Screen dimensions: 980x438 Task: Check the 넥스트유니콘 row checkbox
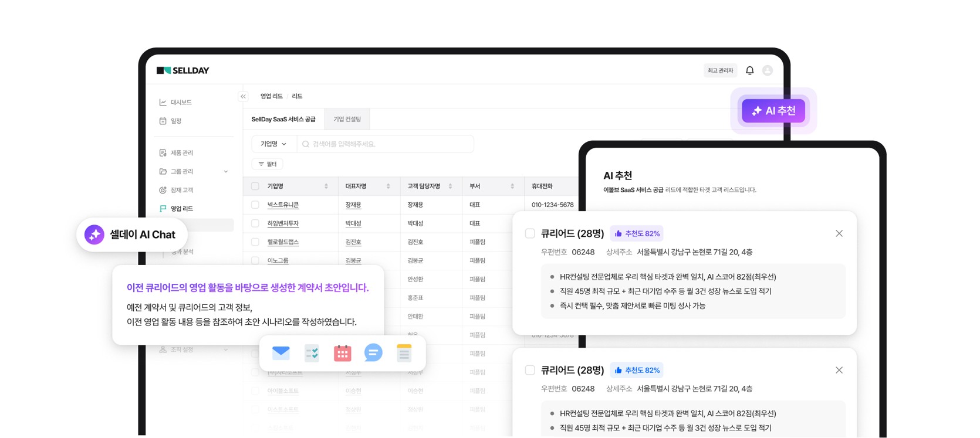click(x=255, y=205)
